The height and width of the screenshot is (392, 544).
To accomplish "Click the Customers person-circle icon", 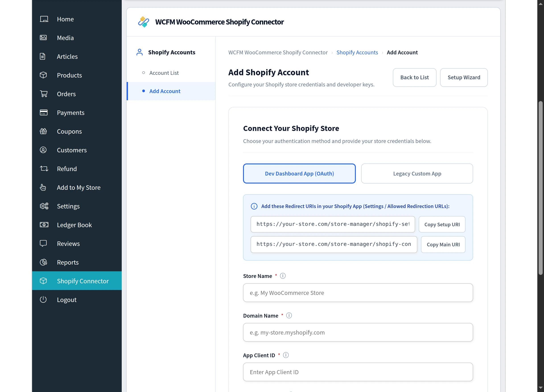I will click(43, 150).
